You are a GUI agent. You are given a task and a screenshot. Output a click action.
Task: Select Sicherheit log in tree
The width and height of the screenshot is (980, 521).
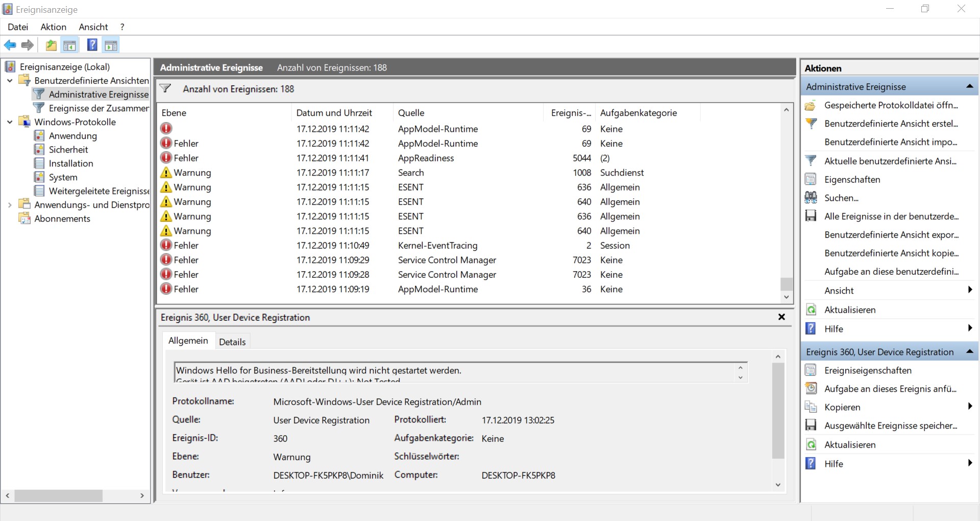point(68,150)
